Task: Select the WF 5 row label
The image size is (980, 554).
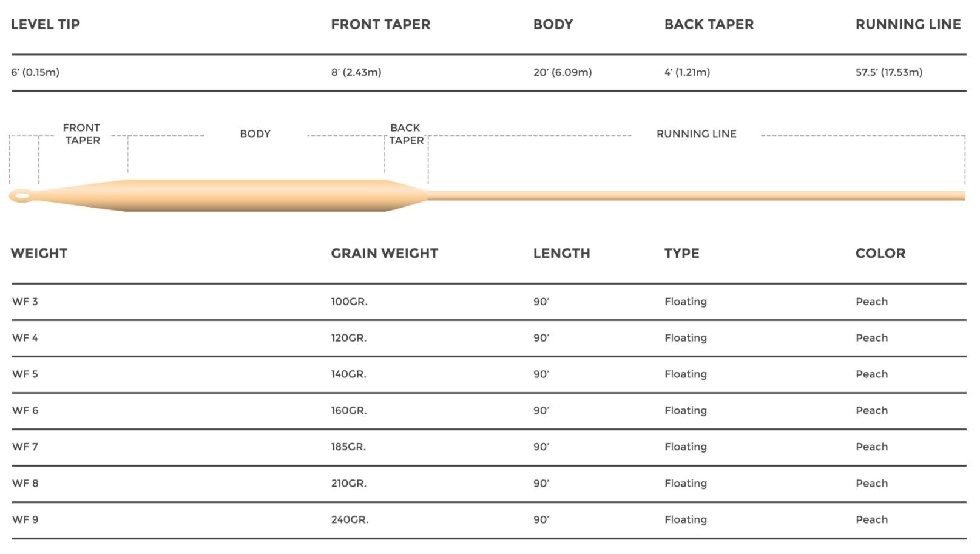Action: [x=25, y=374]
